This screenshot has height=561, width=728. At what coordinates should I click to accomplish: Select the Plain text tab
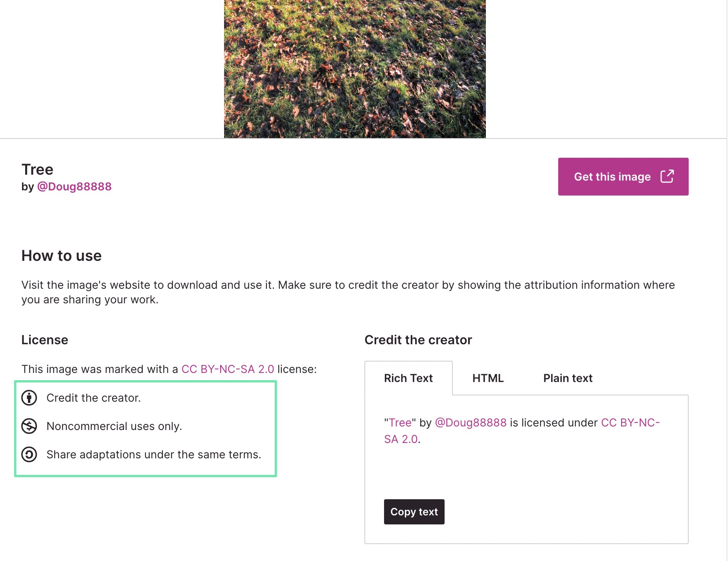[x=568, y=378]
